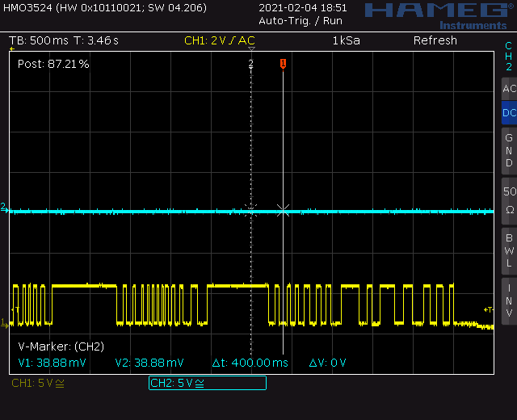This screenshot has height=420, width=517.
Task: Toggle GND coupling option
Action: point(509,151)
